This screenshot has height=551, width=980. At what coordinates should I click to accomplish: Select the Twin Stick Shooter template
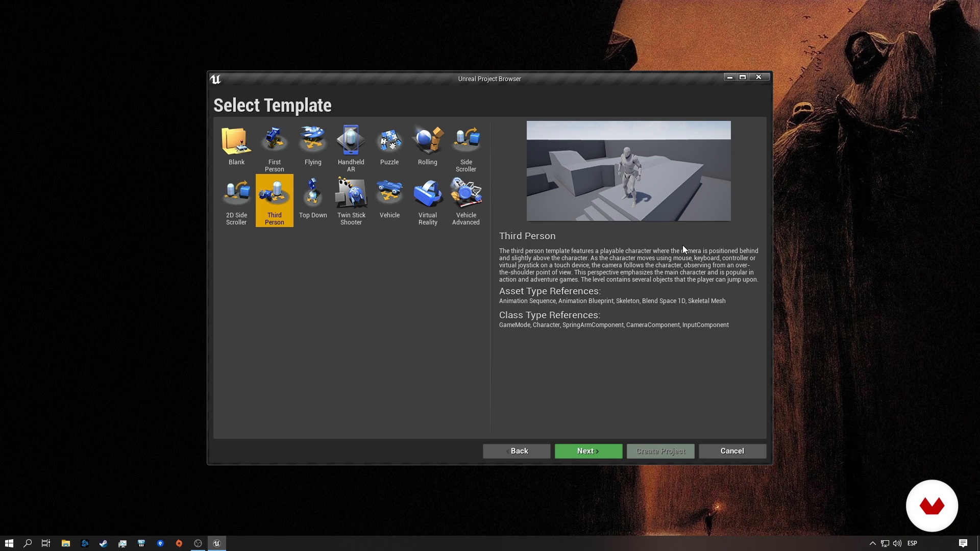351,194
